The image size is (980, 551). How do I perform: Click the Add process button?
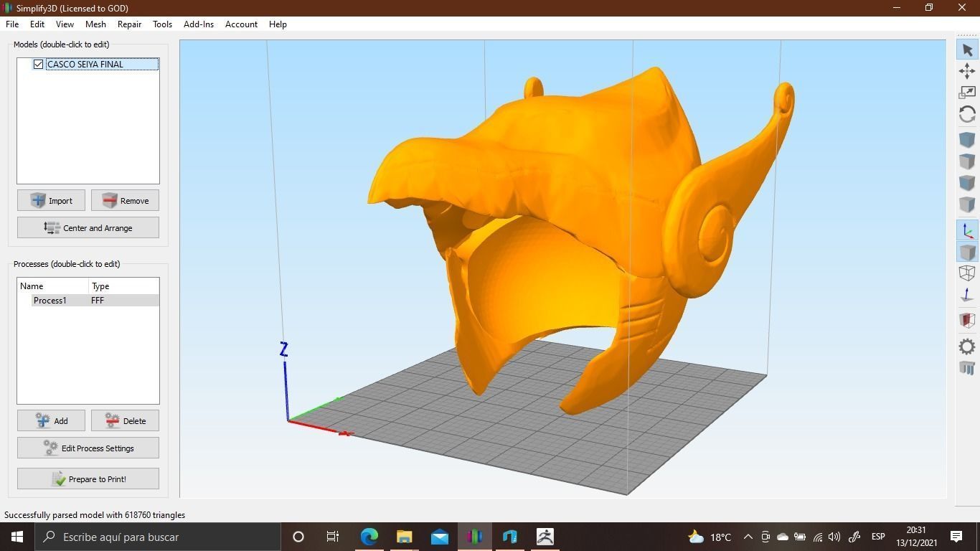pyautogui.click(x=51, y=421)
